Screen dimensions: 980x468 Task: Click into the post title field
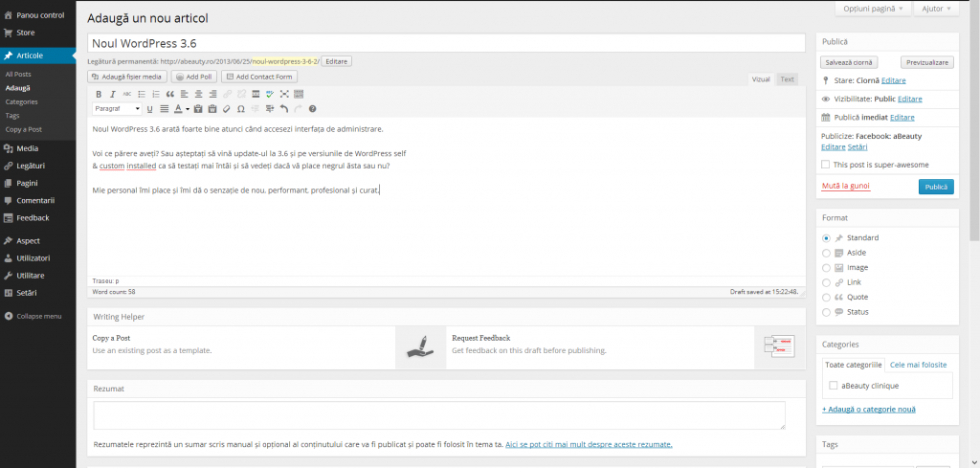(x=446, y=43)
